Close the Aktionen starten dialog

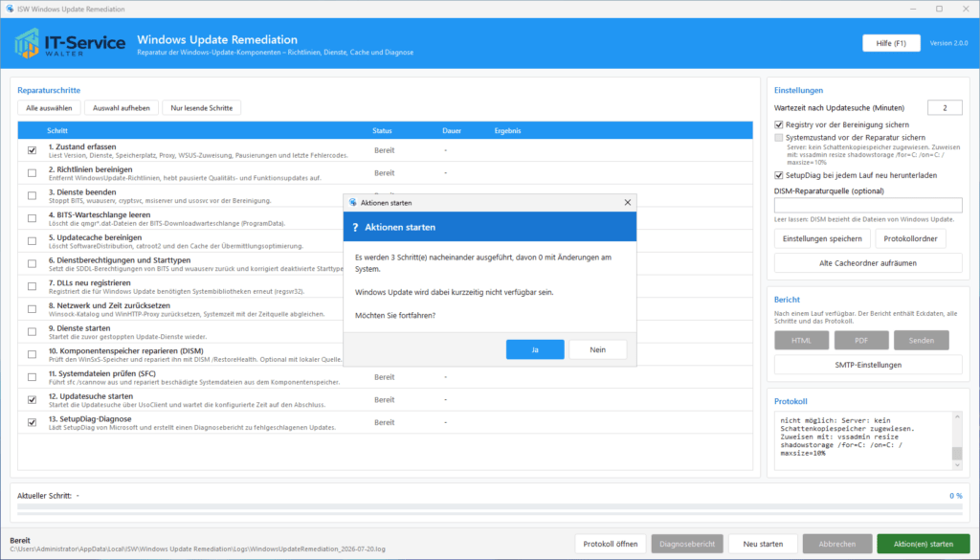628,203
